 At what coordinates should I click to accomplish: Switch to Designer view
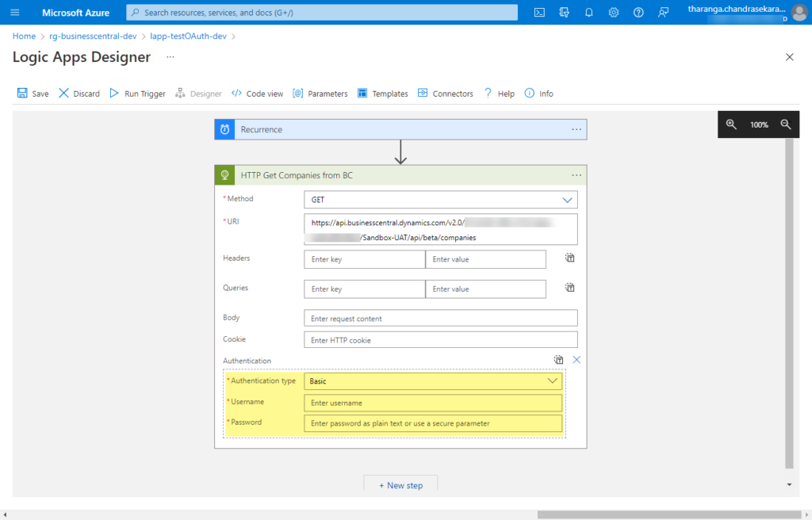198,94
